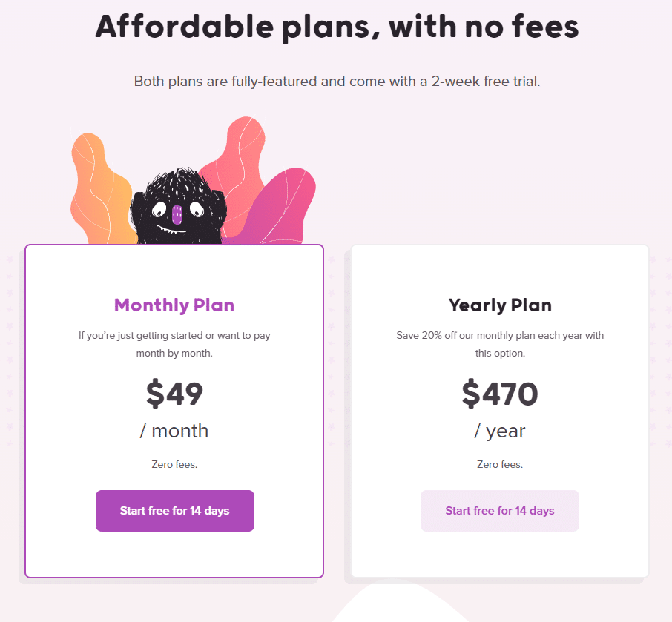The height and width of the screenshot is (622, 672).
Task: Click the "/ month" billing label
Action: [x=174, y=431]
